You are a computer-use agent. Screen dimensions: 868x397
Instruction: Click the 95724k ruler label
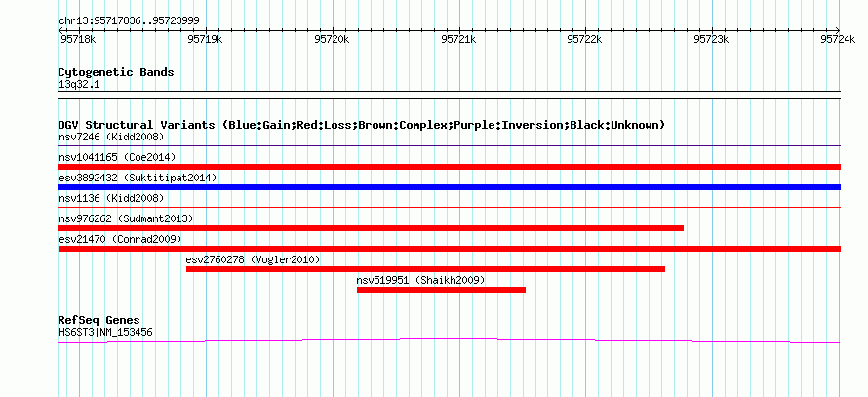pos(838,39)
